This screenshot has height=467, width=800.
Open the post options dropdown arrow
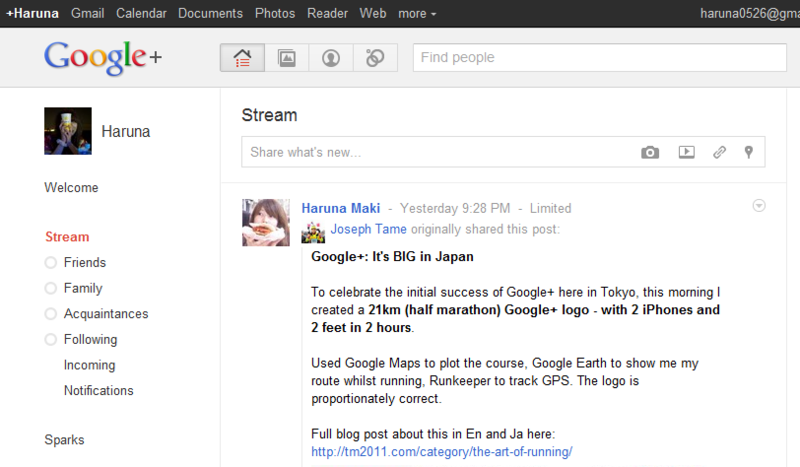click(x=759, y=206)
